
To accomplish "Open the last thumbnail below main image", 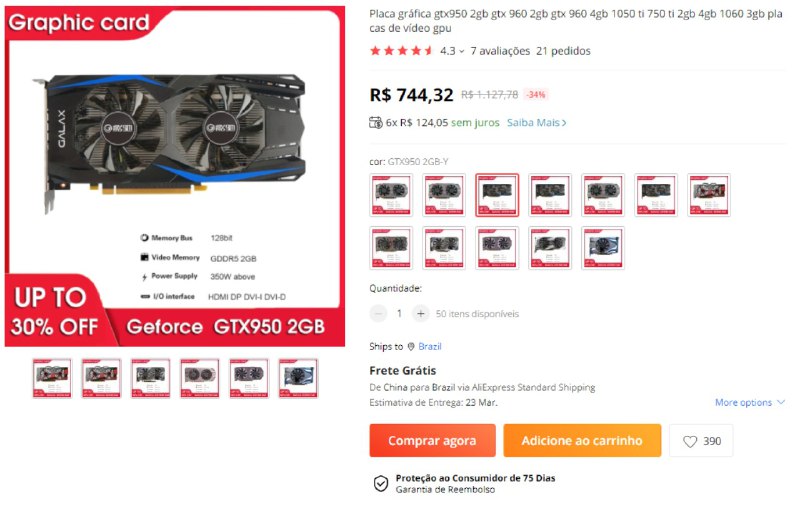I will pyautogui.click(x=298, y=378).
